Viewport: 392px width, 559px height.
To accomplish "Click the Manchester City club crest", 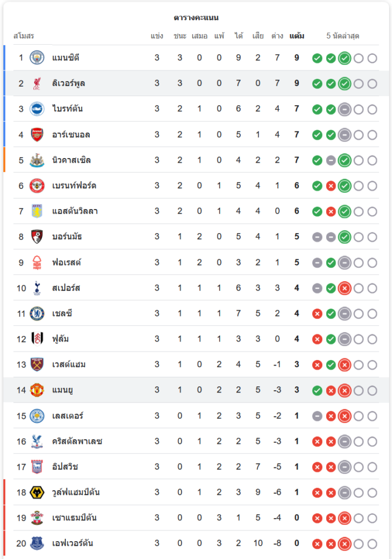I will 37,58.
